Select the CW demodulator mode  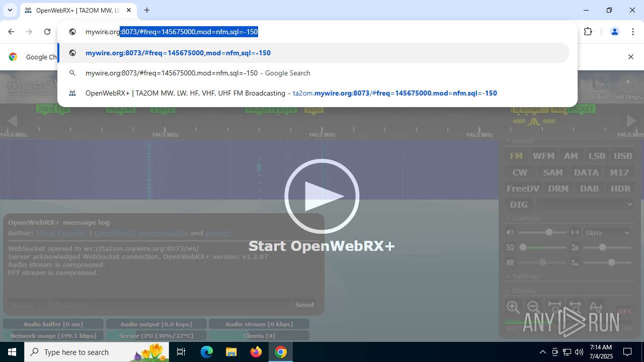coord(520,172)
